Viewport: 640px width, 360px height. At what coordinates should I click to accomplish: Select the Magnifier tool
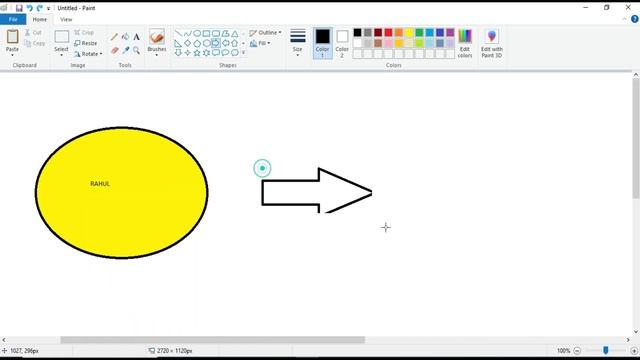(136, 50)
